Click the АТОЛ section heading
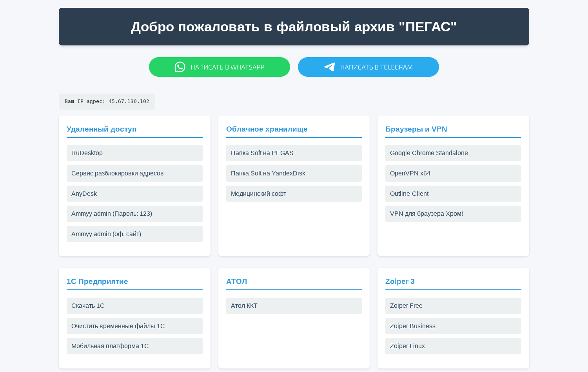This screenshot has width=588, height=372. coord(237,282)
